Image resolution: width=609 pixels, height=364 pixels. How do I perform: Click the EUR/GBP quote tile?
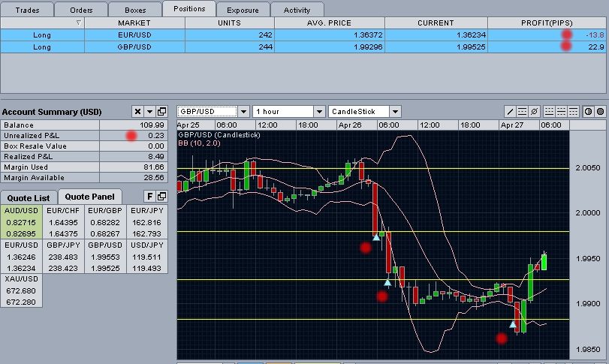105,222
